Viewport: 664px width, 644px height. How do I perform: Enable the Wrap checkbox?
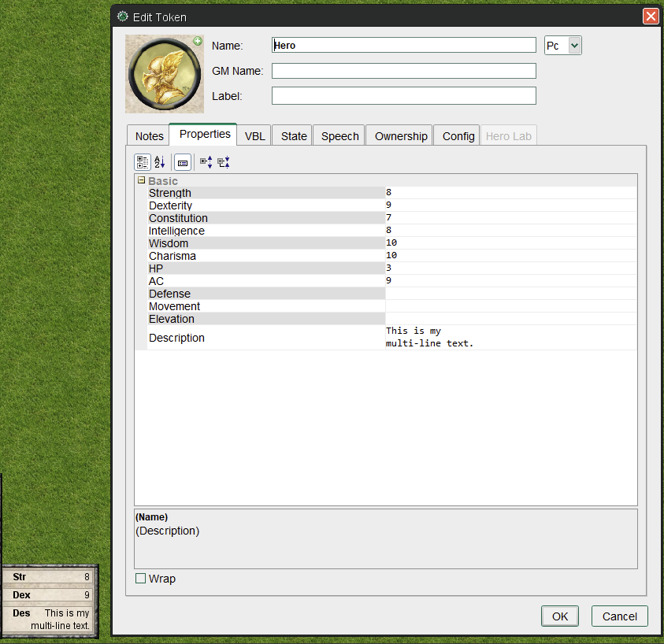pyautogui.click(x=140, y=579)
